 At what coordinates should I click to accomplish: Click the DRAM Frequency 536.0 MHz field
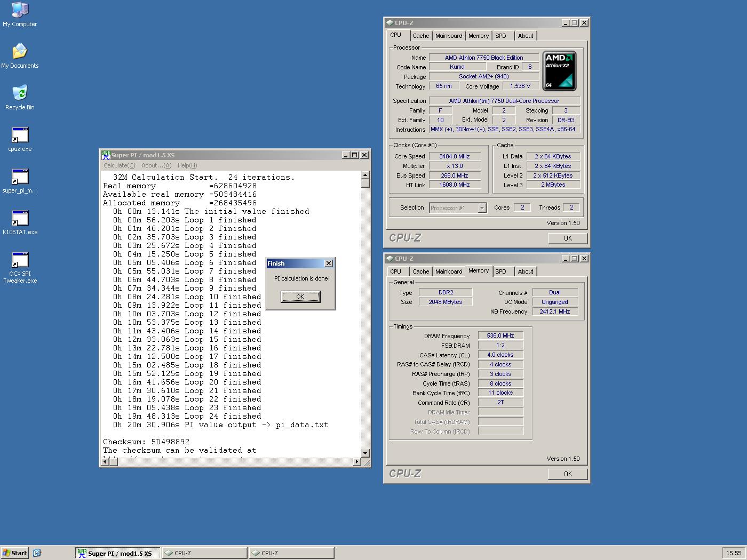(x=500, y=335)
